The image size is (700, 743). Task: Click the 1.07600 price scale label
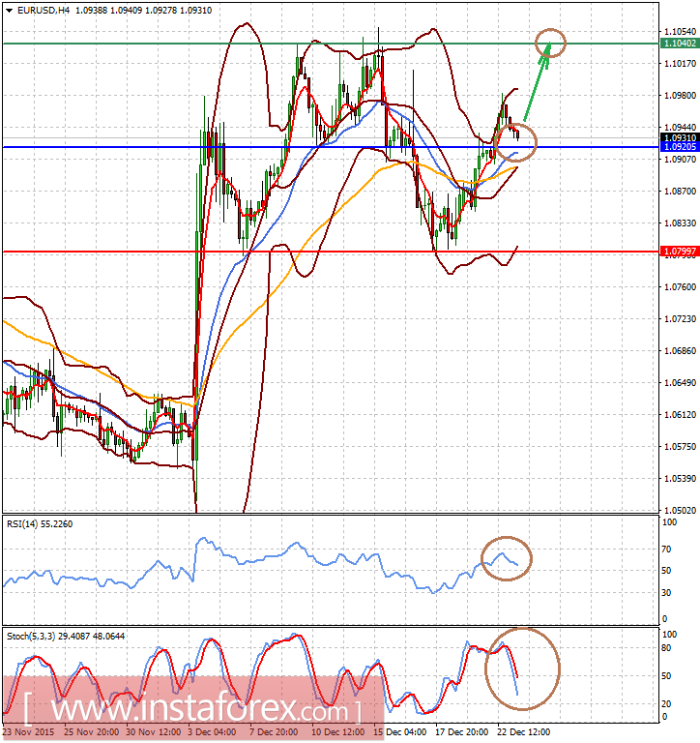tap(680, 287)
